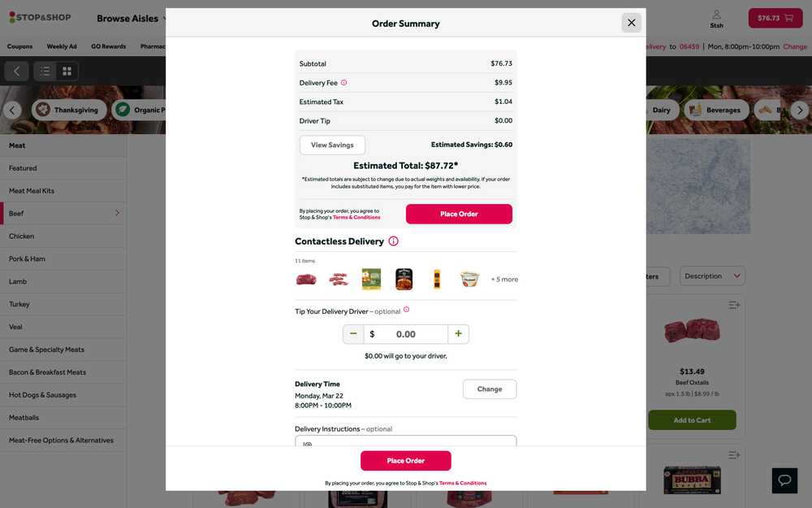Viewport: 812px width, 508px height.
Task: Decrease the driver tip amount
Action: click(x=353, y=334)
